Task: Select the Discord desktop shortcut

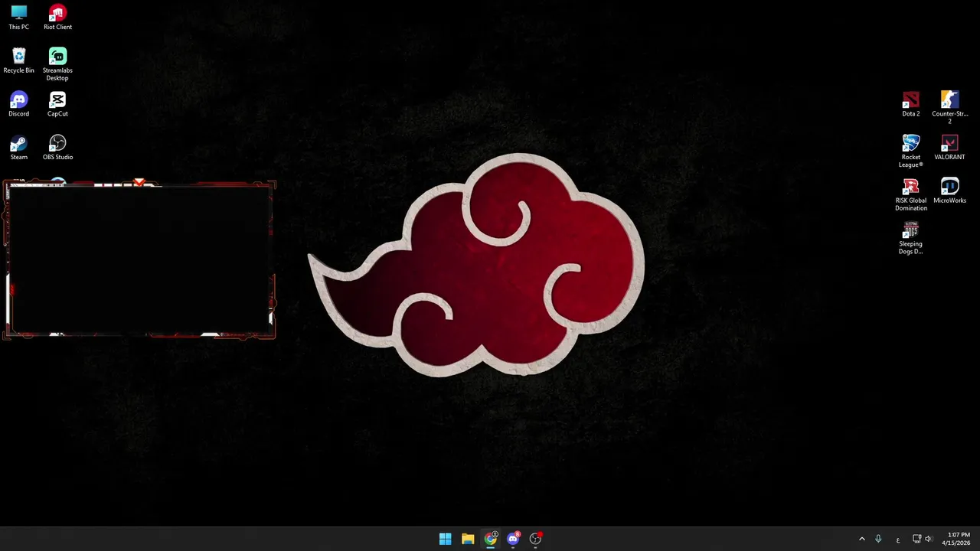Action: point(19,105)
